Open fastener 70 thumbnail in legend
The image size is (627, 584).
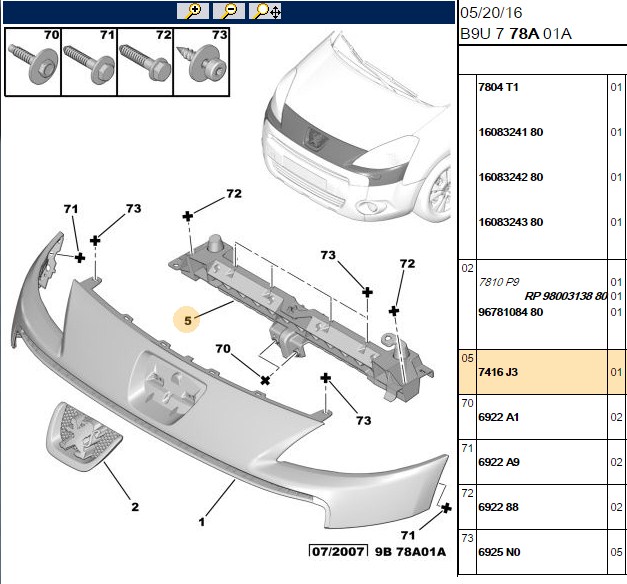[33, 62]
